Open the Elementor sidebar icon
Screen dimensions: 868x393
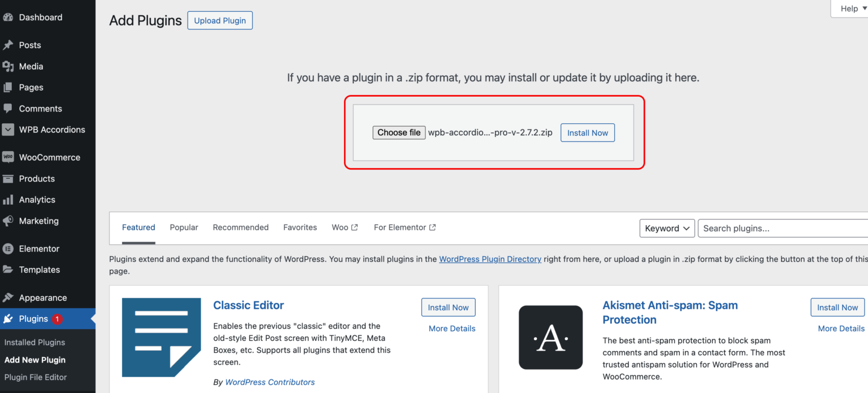(x=8, y=248)
